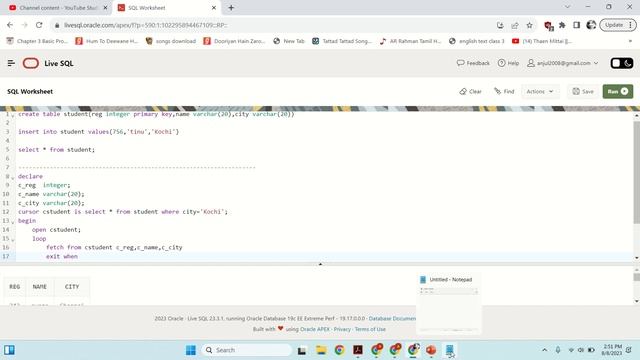Open the Untitled - Notepad preview thumbnail

pos(449,304)
